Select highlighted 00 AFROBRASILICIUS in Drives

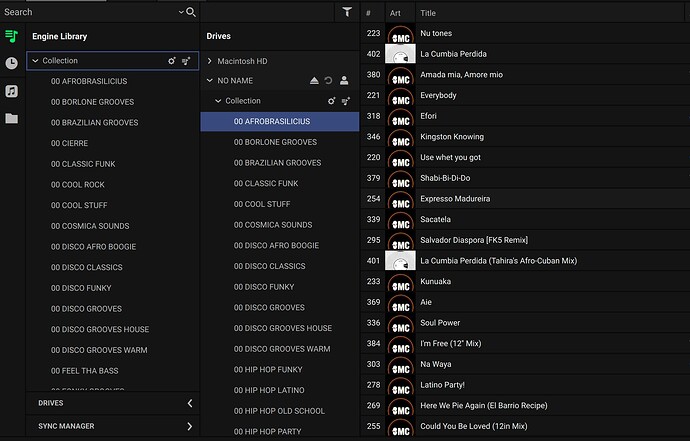click(280, 121)
